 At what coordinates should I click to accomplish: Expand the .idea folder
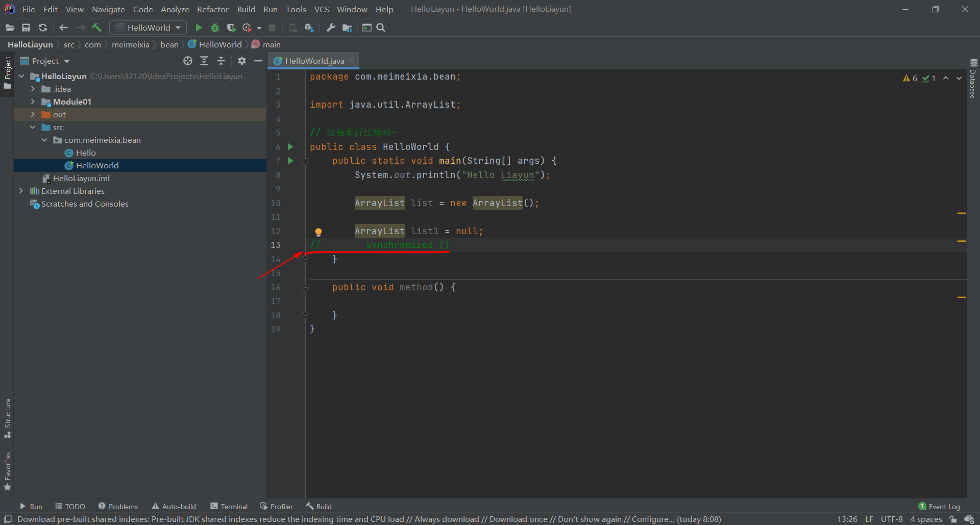(x=33, y=89)
